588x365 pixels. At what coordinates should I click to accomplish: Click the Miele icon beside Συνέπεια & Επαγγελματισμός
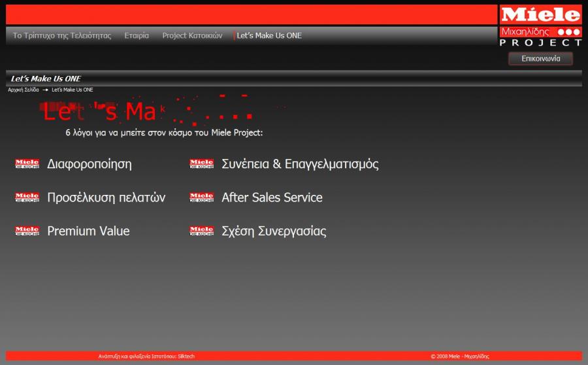pos(201,164)
